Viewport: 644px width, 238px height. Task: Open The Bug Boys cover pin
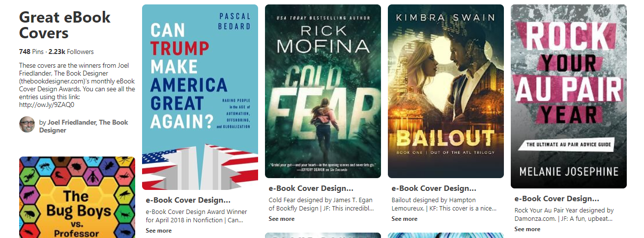(77, 197)
